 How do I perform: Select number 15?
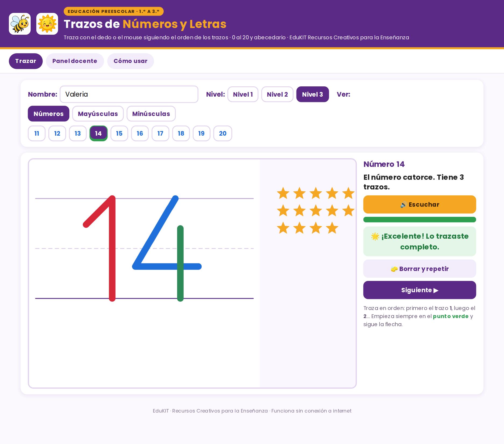(119, 133)
